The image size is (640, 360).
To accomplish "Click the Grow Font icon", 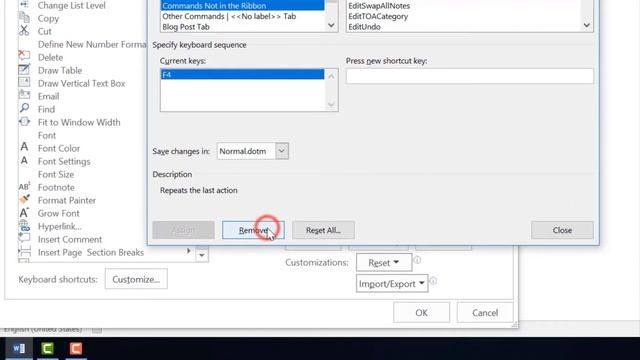I will pyautogui.click(x=24, y=213).
